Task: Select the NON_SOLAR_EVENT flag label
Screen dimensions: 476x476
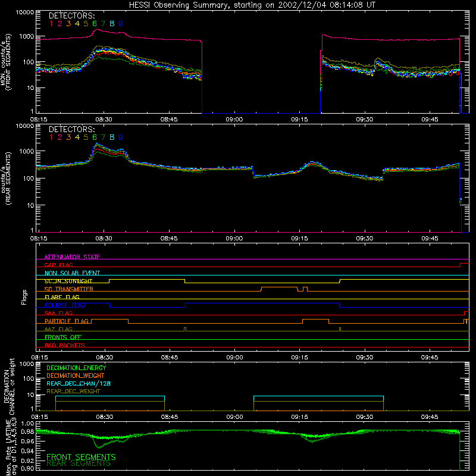Action: (72, 273)
